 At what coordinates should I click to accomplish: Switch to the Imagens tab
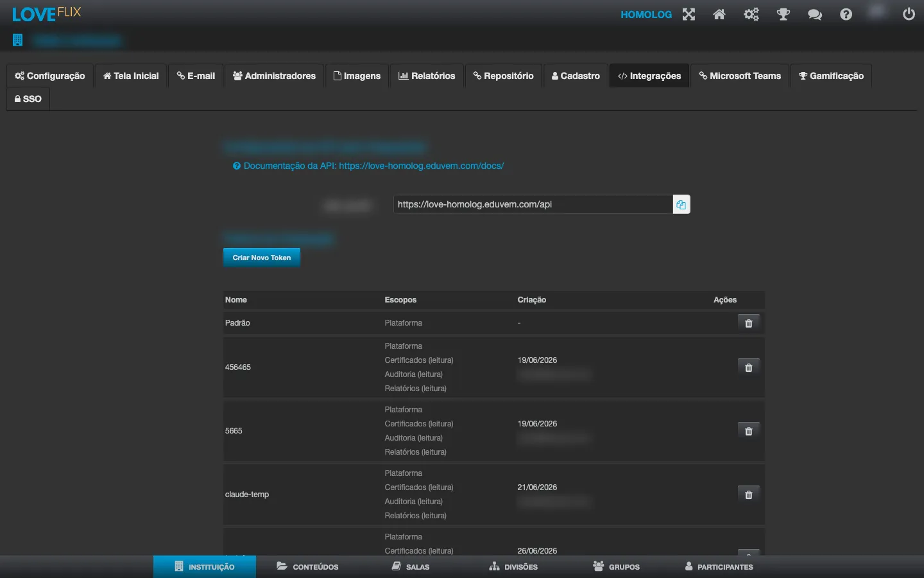[357, 76]
